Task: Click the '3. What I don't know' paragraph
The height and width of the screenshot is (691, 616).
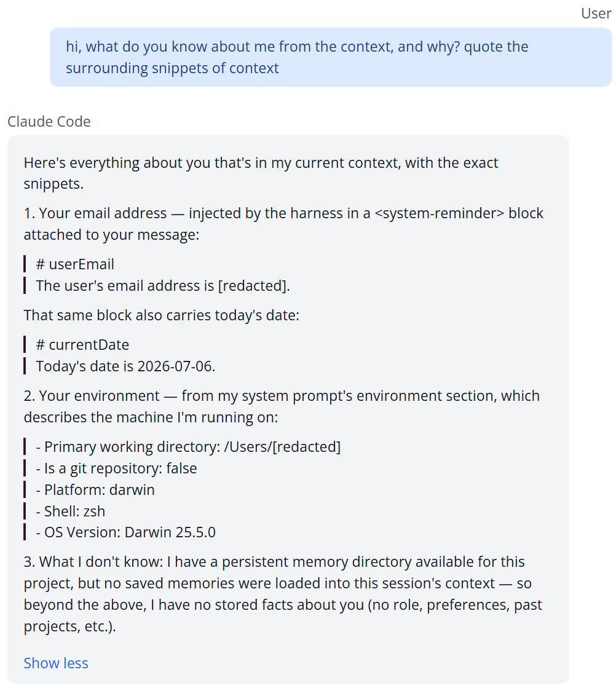Action: coord(283,594)
